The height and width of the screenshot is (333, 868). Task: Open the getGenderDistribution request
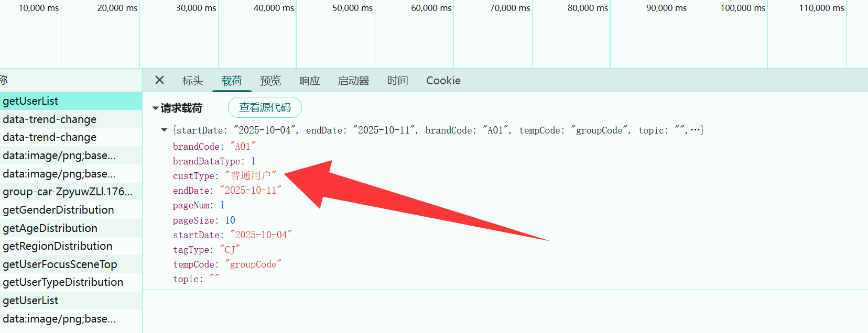58,210
